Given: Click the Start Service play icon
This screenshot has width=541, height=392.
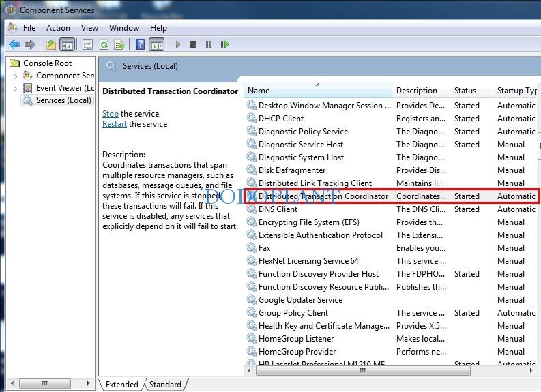Looking at the screenshot, I should tap(178, 44).
